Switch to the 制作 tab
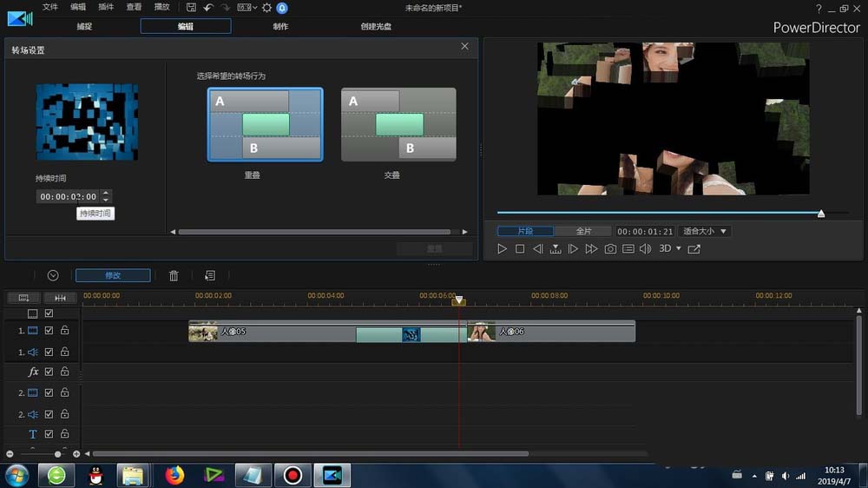This screenshot has height=488, width=868. pos(280,26)
